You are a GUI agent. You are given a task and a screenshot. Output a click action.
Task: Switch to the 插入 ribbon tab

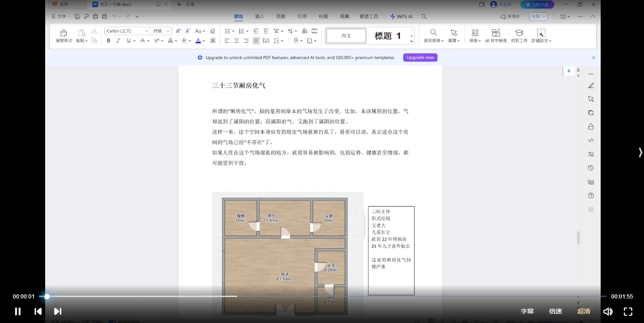tap(260, 16)
